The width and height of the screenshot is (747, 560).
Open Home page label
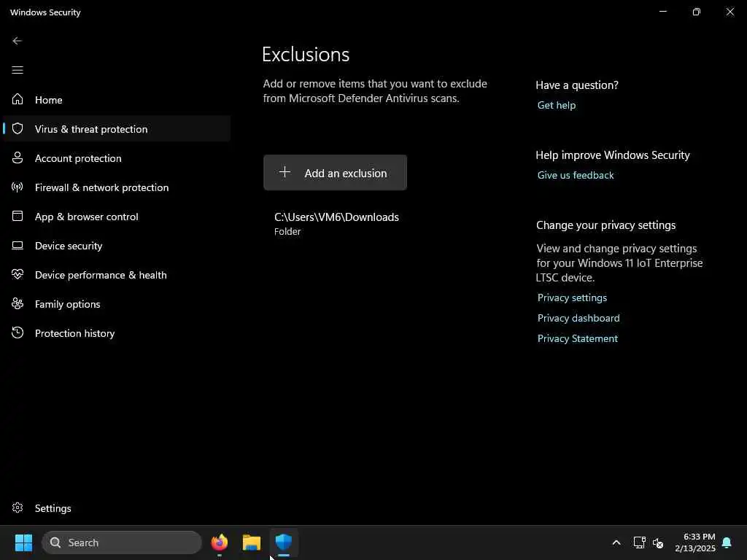tap(49, 100)
